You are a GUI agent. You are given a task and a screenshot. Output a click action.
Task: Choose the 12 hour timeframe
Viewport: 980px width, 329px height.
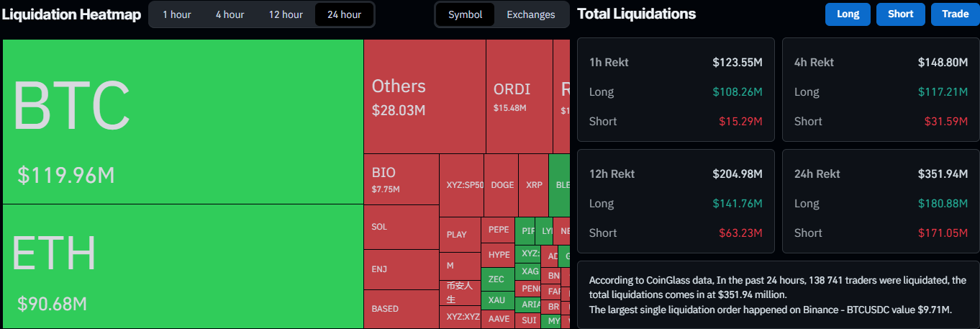[286, 14]
